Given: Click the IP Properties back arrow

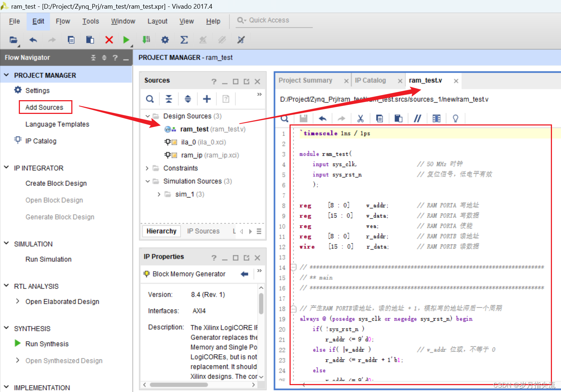Looking at the screenshot, I should click(x=245, y=274).
